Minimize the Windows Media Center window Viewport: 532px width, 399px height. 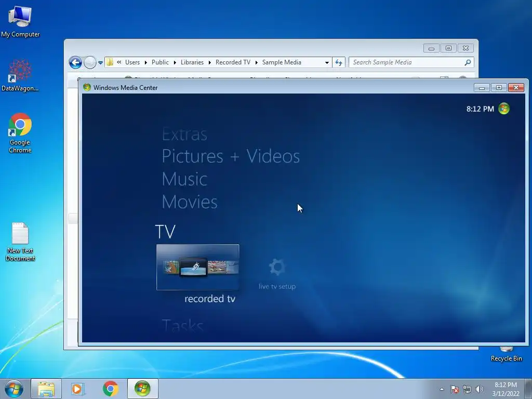(x=482, y=87)
